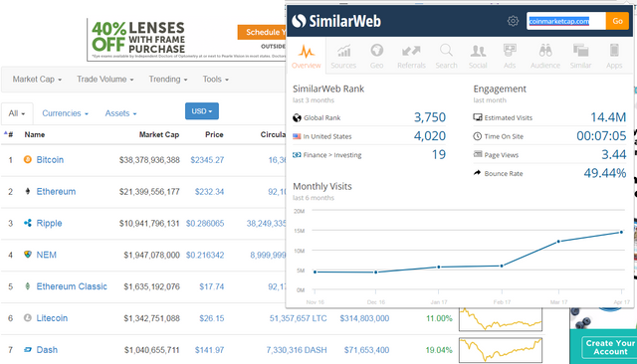Viewport: 637px width, 364px height.
Task: Click Dash volume $71,653,400
Action: (366, 350)
